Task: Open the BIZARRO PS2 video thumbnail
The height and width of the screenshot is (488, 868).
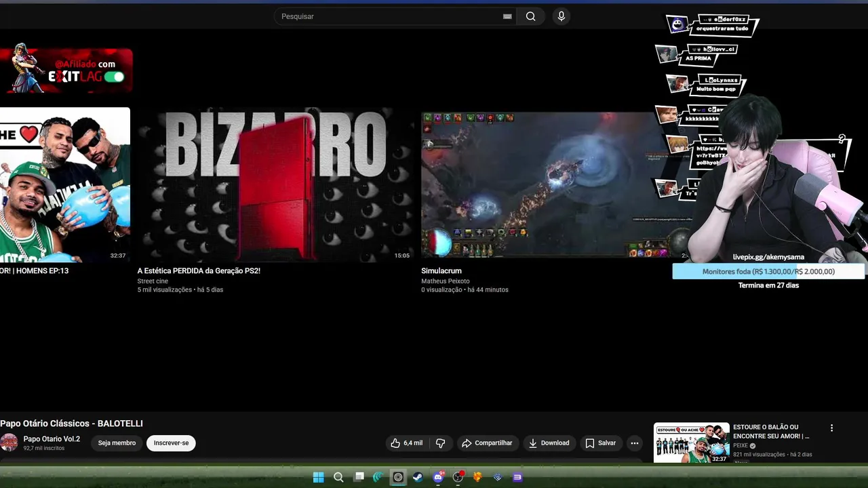Action: [x=275, y=184]
